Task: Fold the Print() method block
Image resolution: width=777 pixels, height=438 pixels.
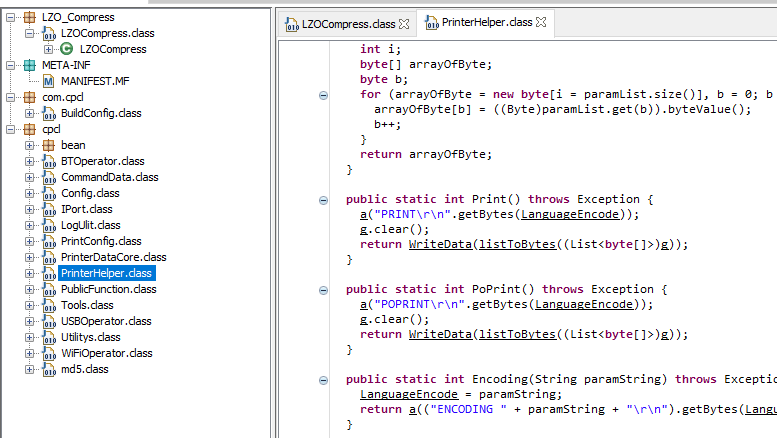Action: [x=323, y=200]
